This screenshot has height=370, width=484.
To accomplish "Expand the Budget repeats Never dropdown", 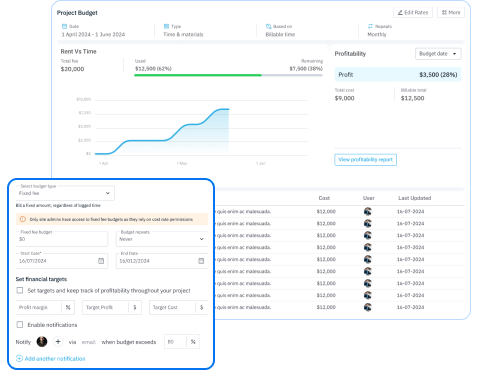I will [x=162, y=239].
